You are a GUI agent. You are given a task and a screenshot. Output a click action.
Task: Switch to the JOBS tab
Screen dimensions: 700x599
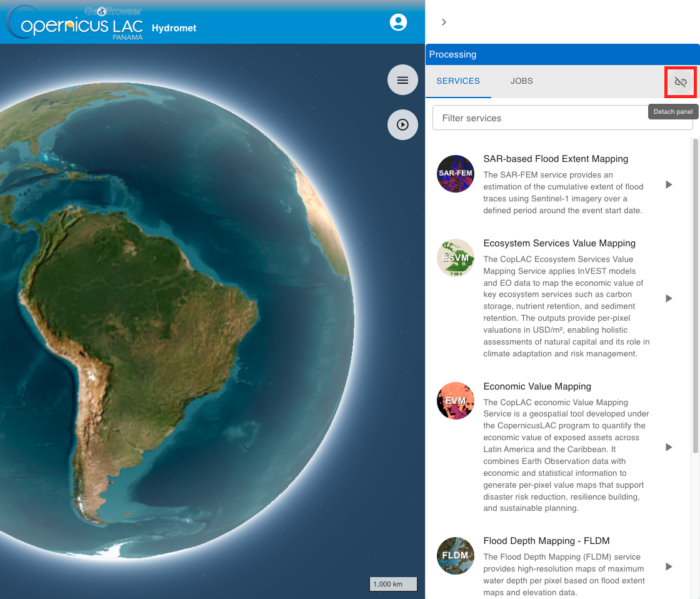521,81
